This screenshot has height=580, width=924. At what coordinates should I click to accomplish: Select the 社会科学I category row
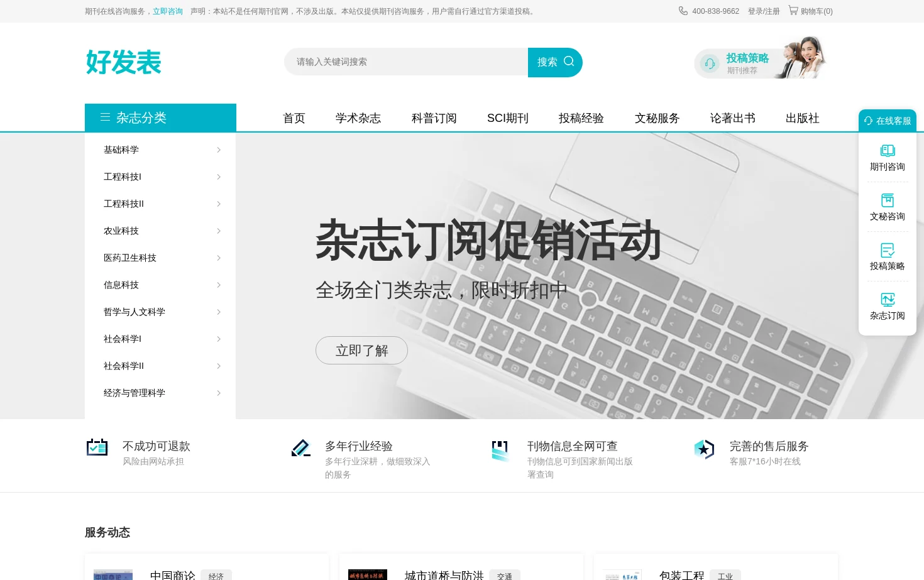160,339
